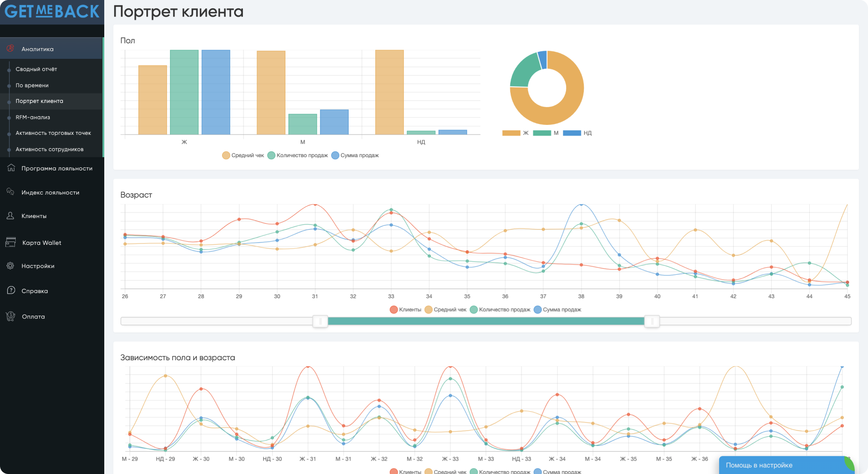Click the НД Средний чек orange bar

389,92
